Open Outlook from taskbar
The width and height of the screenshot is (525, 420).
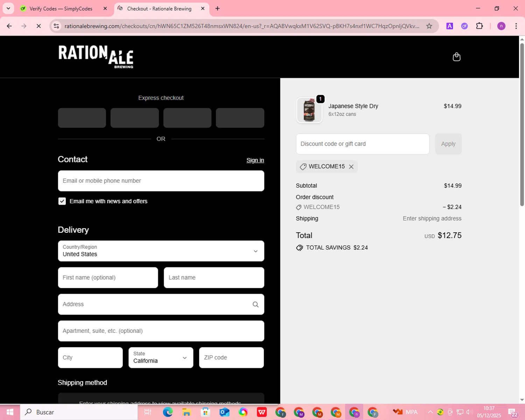224,412
